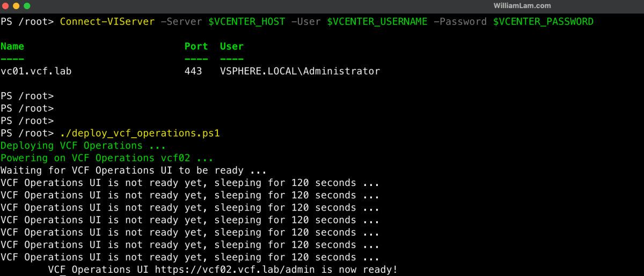Maximize the terminal using the green button

click(26, 5)
